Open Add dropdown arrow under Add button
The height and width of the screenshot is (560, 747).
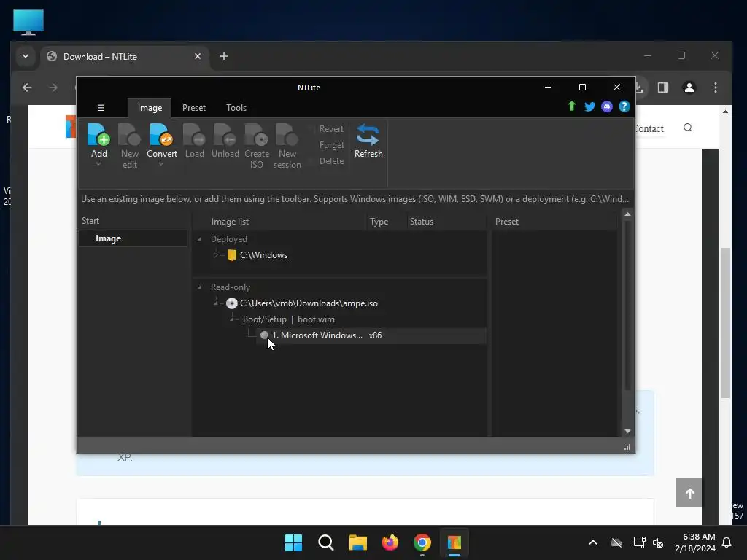coord(98,164)
